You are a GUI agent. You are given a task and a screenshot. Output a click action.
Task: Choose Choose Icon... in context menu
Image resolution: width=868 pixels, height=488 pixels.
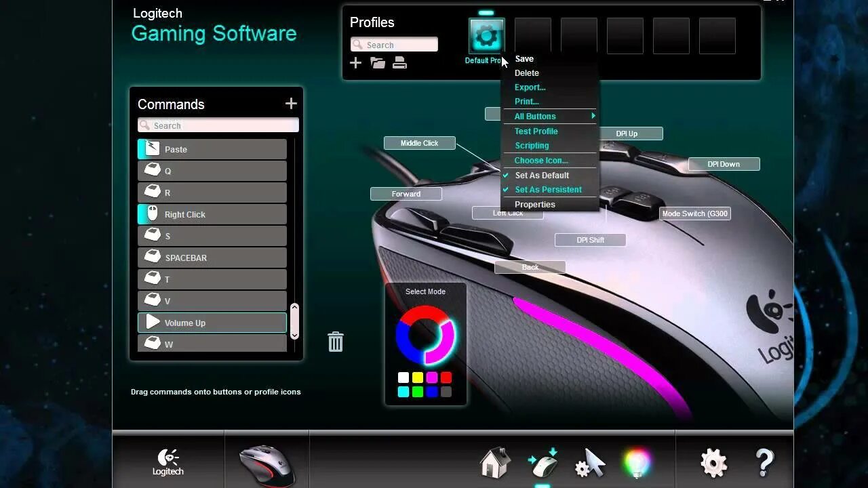pyautogui.click(x=541, y=161)
